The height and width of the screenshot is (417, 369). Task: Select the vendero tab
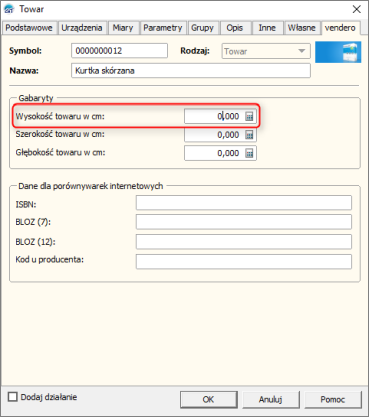340,28
